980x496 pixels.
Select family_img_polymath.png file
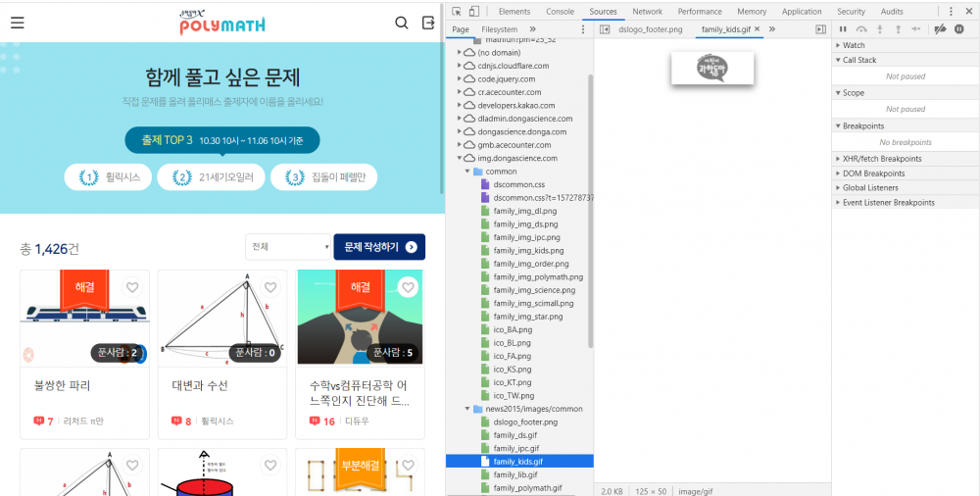click(537, 277)
